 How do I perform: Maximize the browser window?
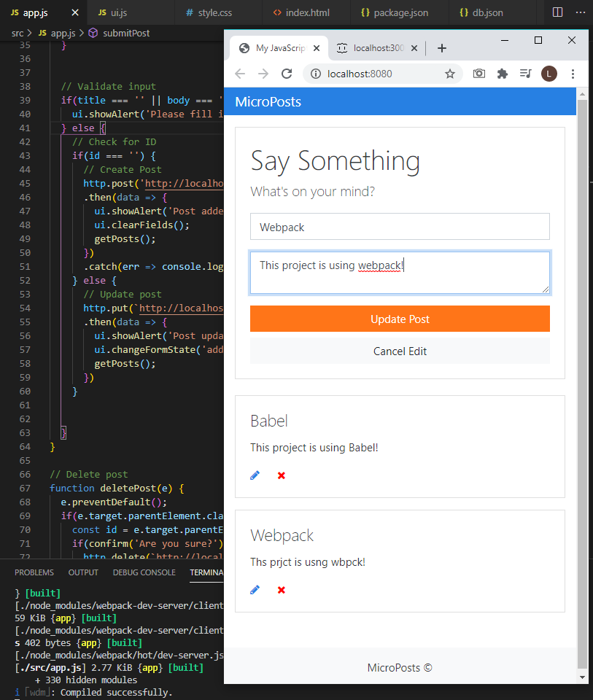pyautogui.click(x=538, y=40)
